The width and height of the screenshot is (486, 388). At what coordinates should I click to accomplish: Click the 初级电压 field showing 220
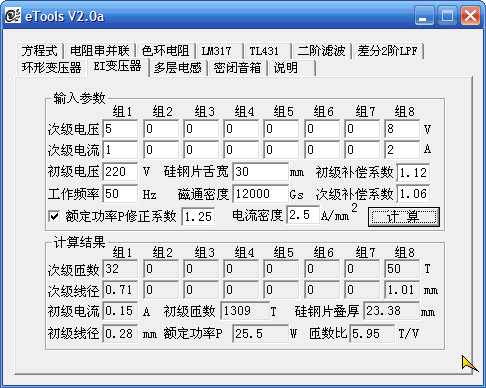click(120, 172)
